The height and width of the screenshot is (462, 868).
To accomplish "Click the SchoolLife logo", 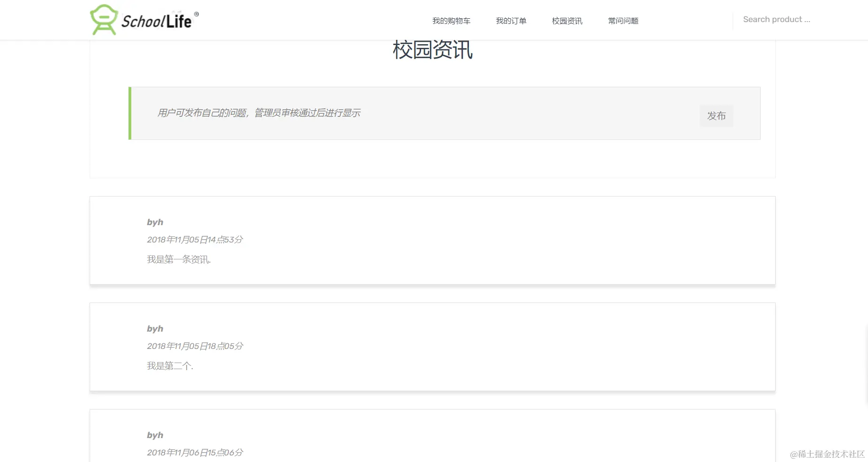I will (x=144, y=20).
